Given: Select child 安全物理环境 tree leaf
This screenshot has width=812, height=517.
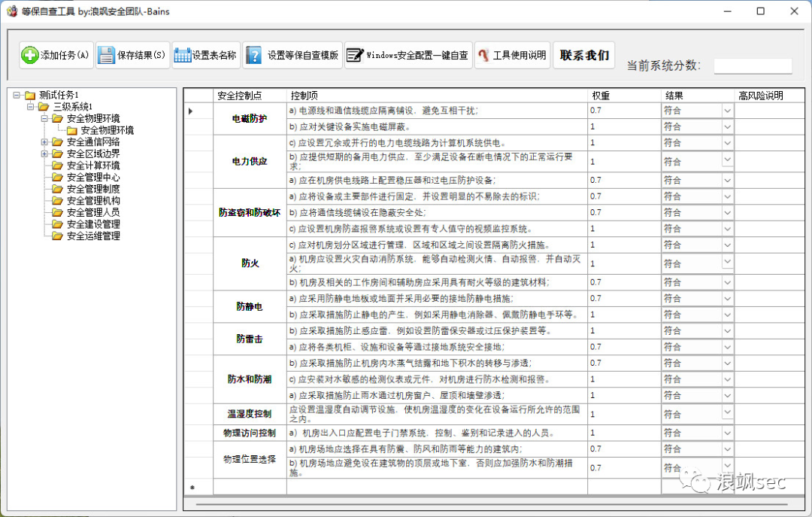Looking at the screenshot, I should [x=108, y=130].
